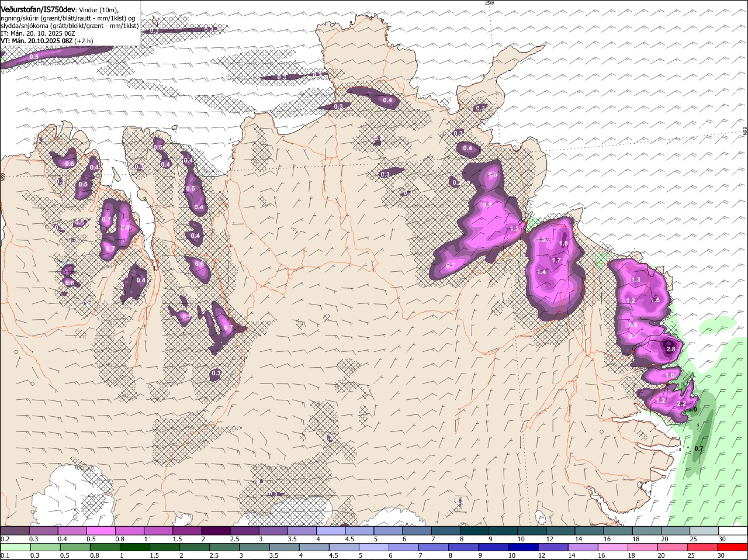Click the 2.2 precipitation value near the coast
Viewport: 748px width, 560px height.
point(681,403)
